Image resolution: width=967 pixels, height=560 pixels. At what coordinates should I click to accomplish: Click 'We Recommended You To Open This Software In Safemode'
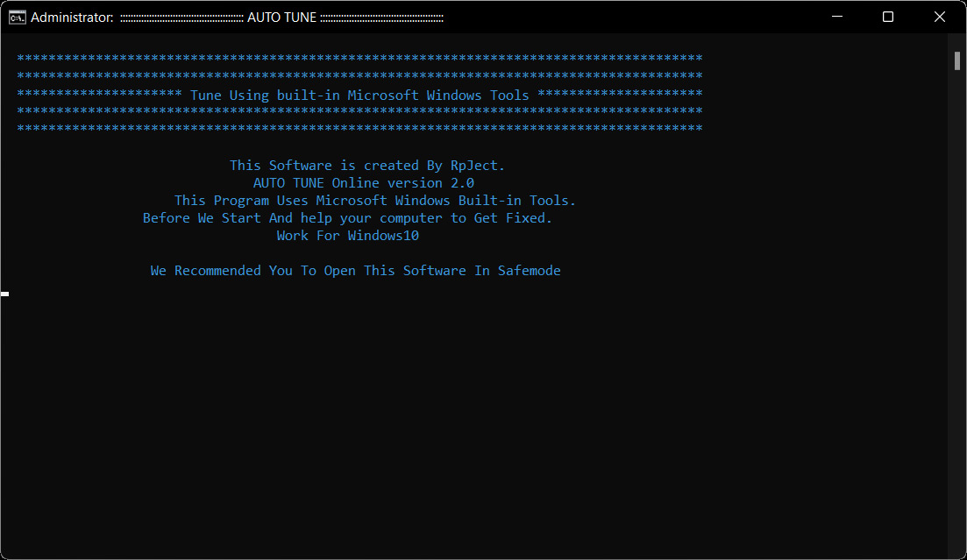tap(355, 271)
